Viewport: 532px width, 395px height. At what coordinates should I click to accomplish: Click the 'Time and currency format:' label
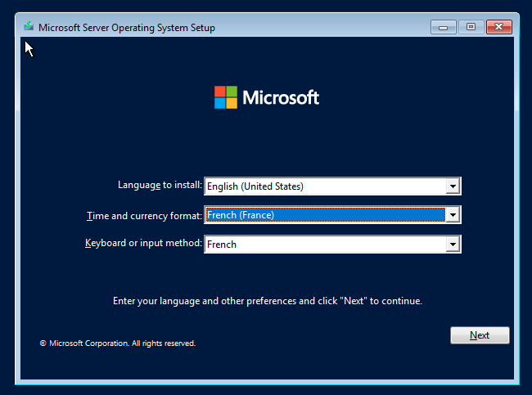[x=145, y=216]
